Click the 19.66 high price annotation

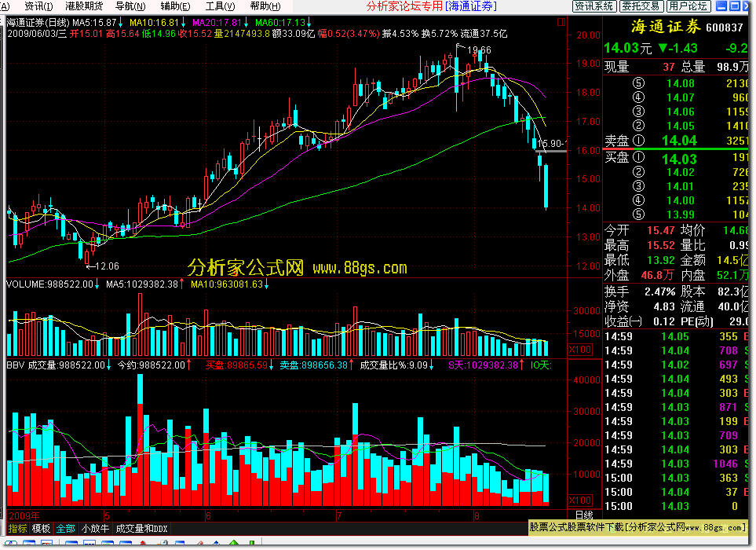pos(479,50)
